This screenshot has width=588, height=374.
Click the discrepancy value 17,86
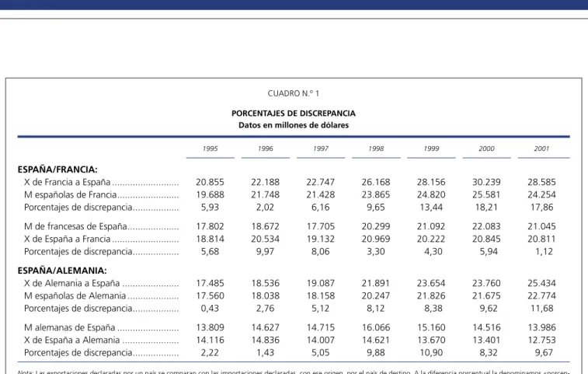tap(541, 208)
